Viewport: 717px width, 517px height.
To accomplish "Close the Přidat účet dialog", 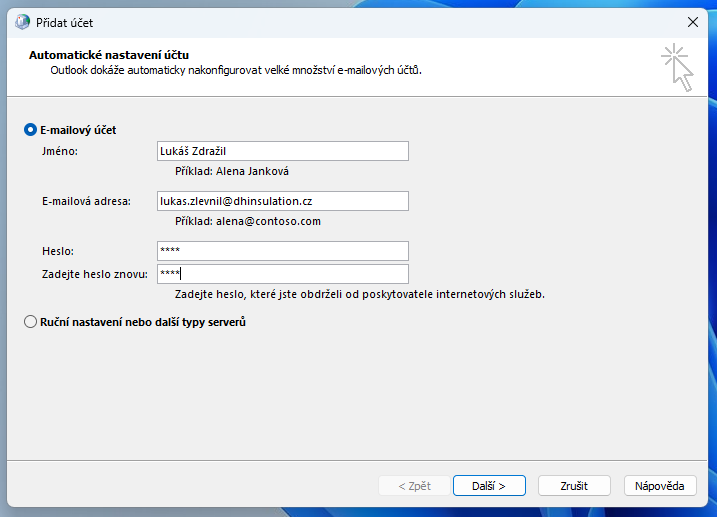I will [692, 21].
